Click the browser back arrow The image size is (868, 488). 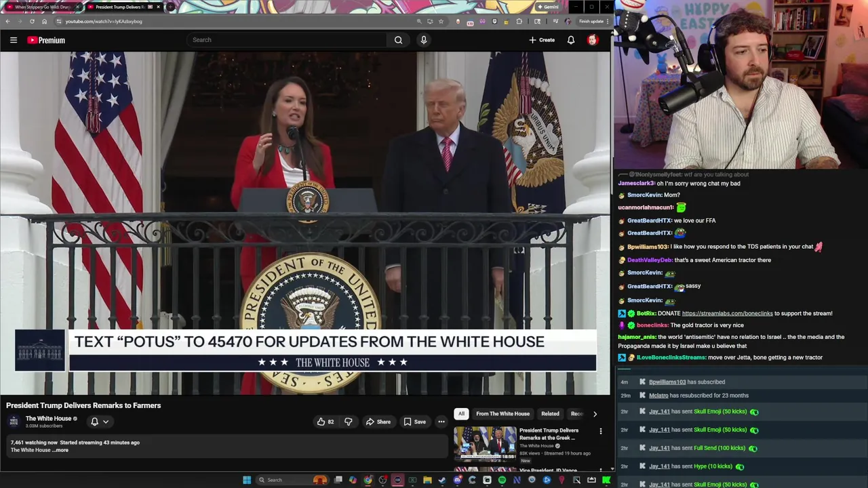pos(7,21)
